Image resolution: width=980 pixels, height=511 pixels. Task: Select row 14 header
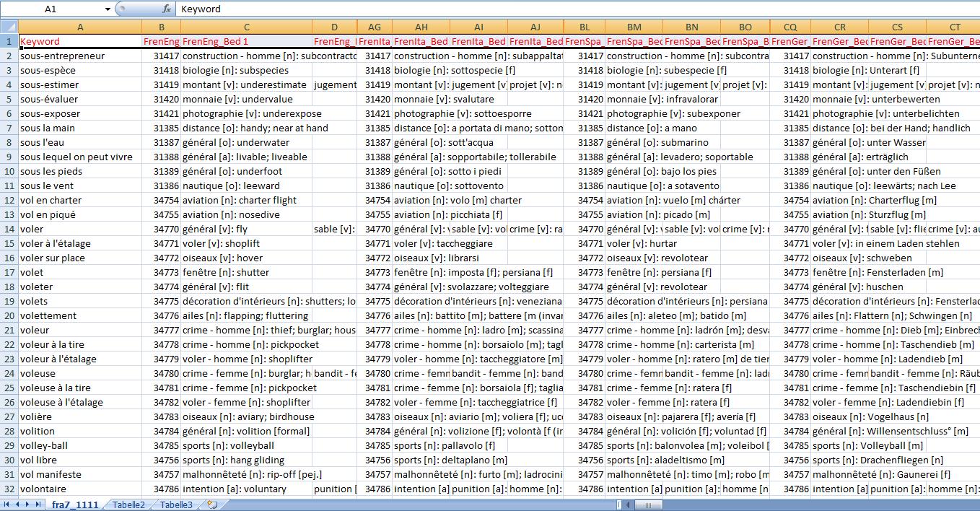(x=8, y=229)
